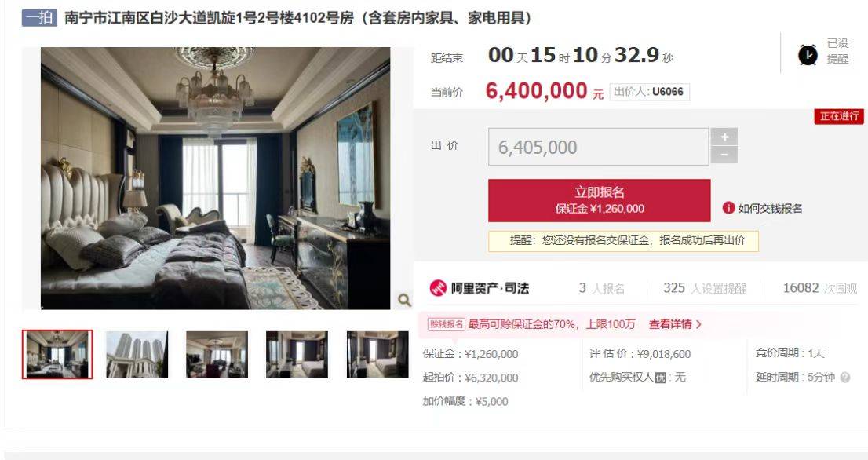Click the red info icon beside 如何交钱报名
868x460 pixels.
728,208
